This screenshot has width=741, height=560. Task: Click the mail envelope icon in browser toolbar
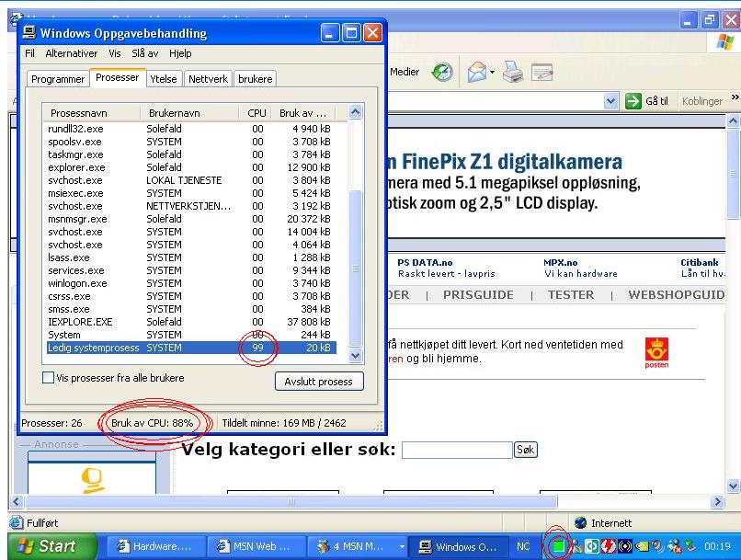(x=477, y=73)
